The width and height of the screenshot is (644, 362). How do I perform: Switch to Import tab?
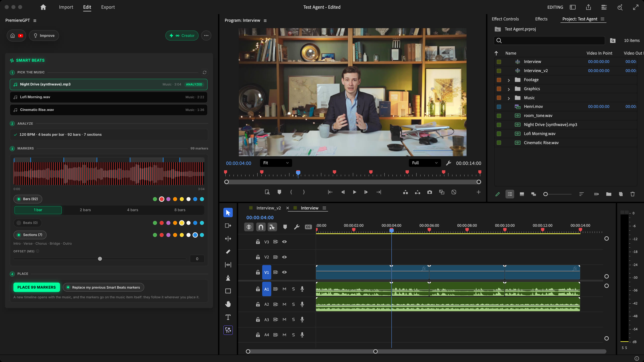[x=66, y=7]
